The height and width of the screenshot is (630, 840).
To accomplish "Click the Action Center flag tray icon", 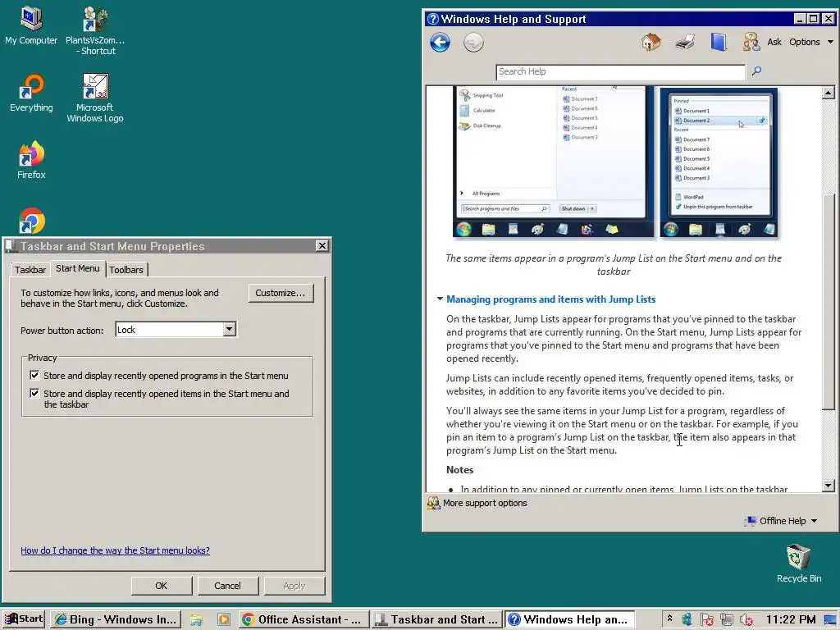I will coord(706,620).
